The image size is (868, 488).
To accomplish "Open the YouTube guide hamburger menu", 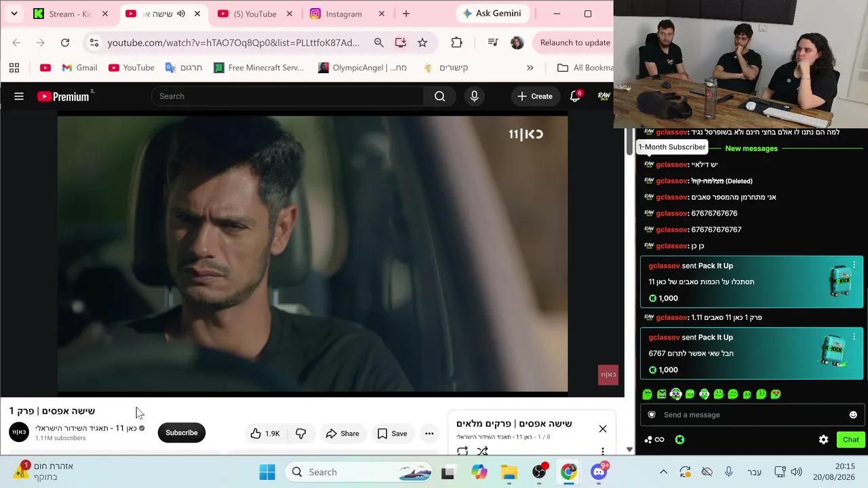I will [x=19, y=96].
